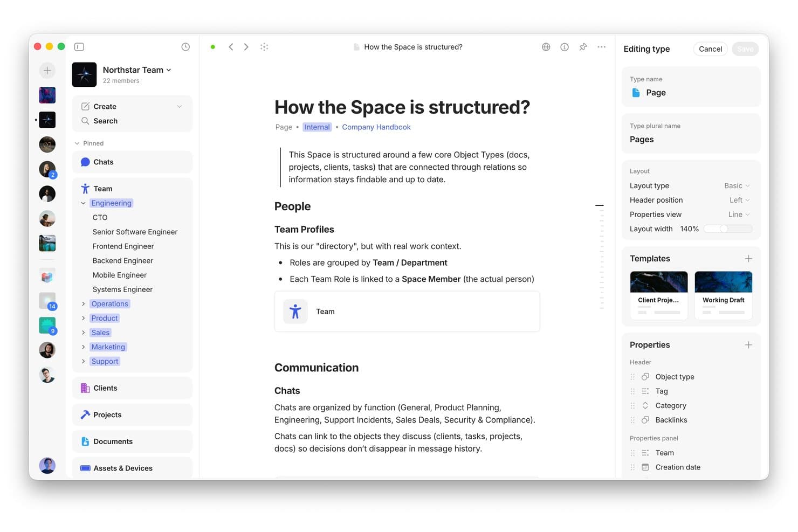Open Documents in the sidebar
Image resolution: width=798 pixels, height=532 pixels.
pyautogui.click(x=133, y=441)
